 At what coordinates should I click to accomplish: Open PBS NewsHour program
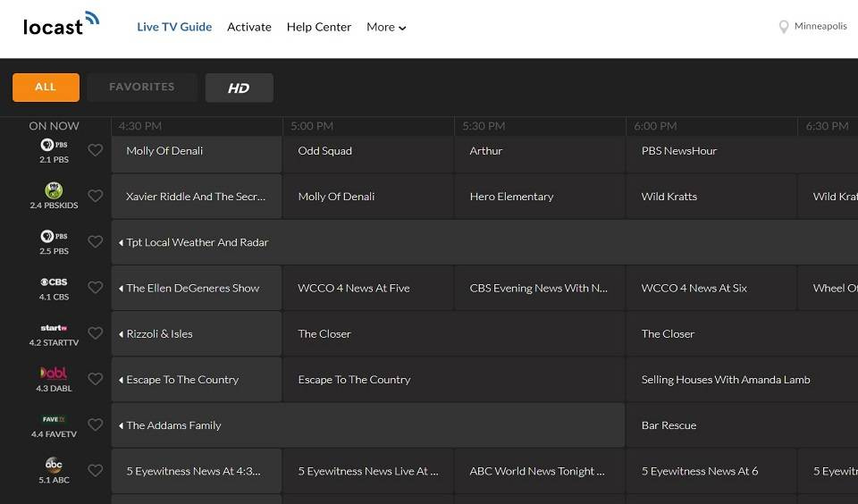pyautogui.click(x=743, y=155)
